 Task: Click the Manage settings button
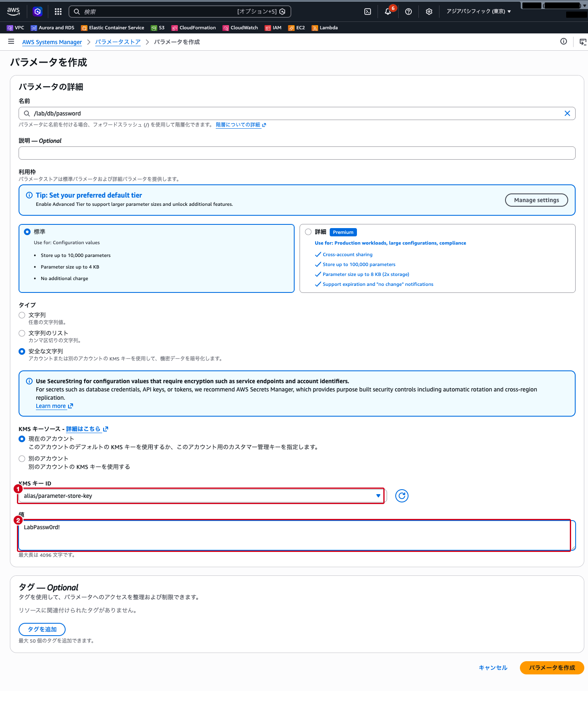[536, 200]
